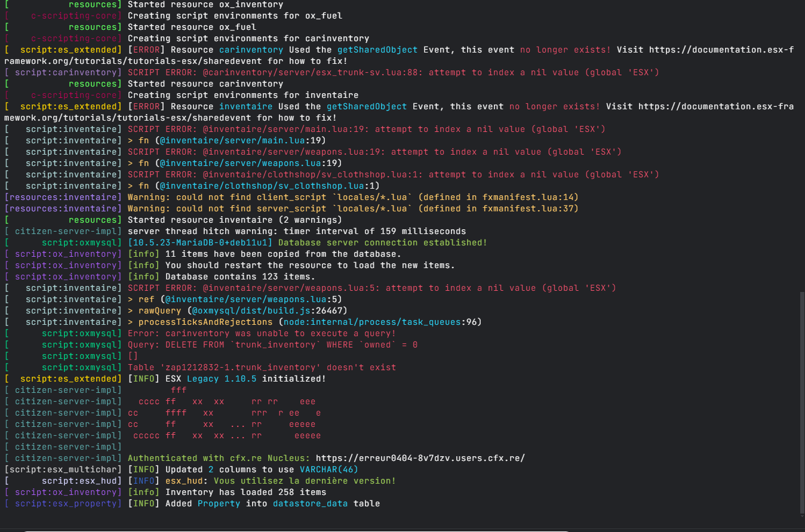The height and width of the screenshot is (532, 805).
Task: Open the erreur0404 cfx.re Nucleus URL
Action: click(x=420, y=458)
